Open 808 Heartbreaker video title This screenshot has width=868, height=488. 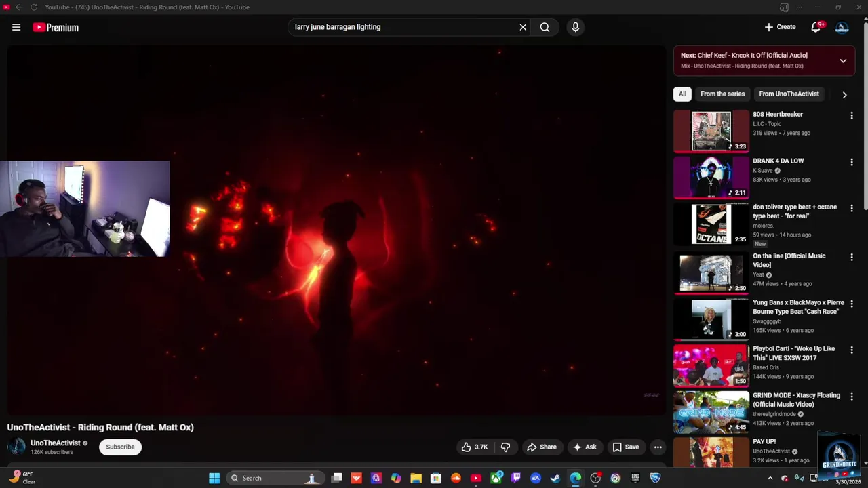(x=778, y=115)
